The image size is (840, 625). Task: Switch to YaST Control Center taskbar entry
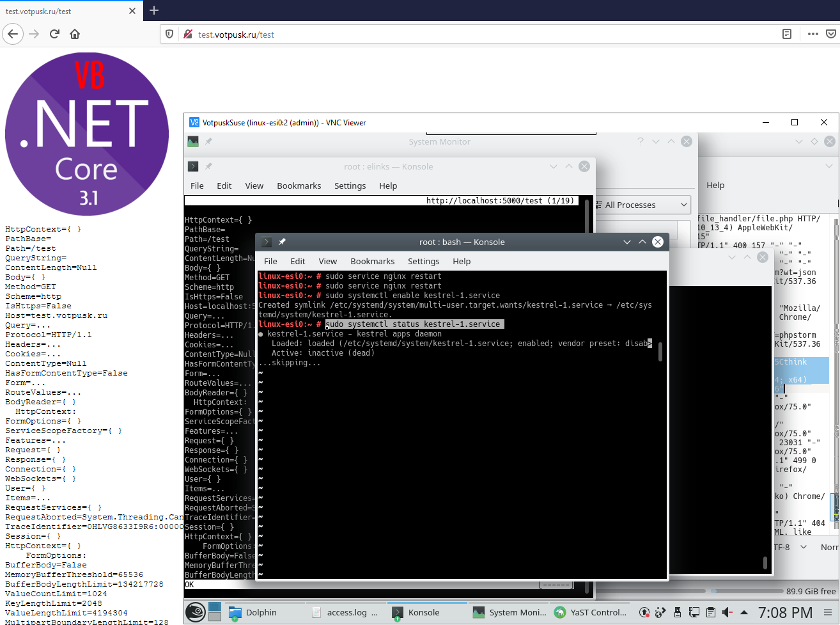click(x=589, y=612)
